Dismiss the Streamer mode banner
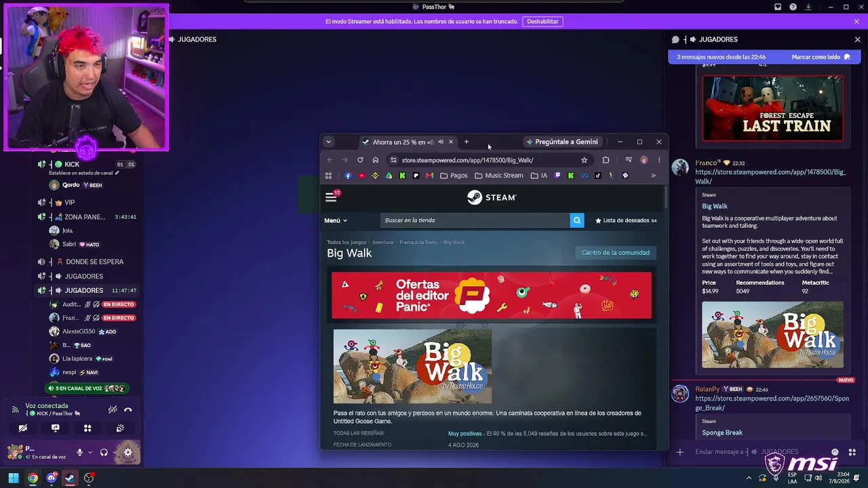Screen dimensions: 868x488 point(856,22)
